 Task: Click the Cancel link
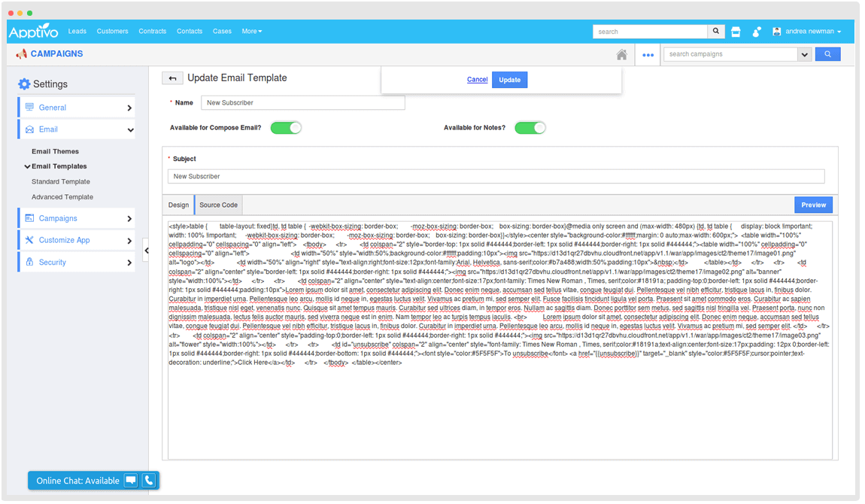[x=477, y=80]
